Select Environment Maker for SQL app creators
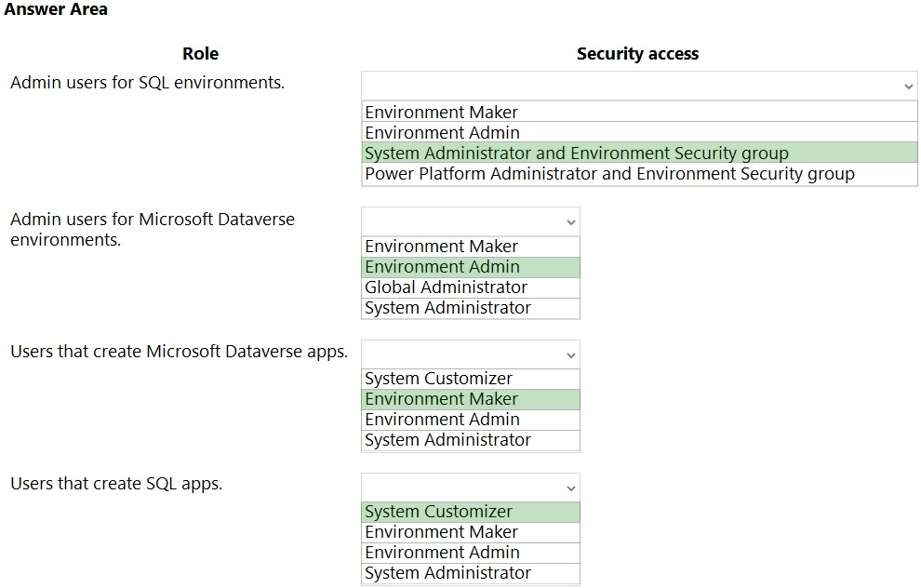 coord(471,532)
